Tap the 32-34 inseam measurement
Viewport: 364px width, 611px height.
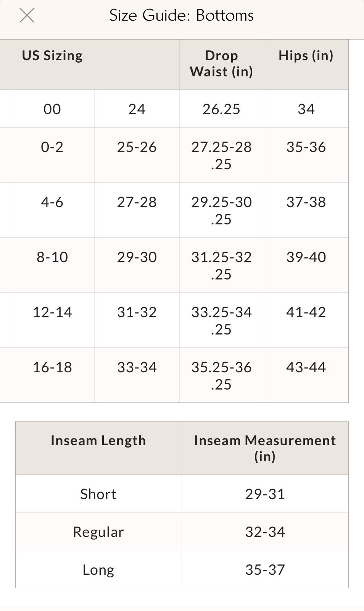265,531
